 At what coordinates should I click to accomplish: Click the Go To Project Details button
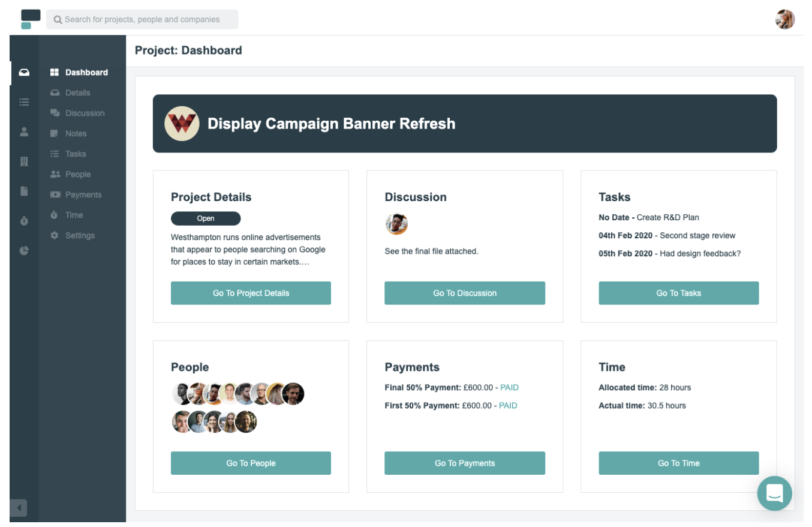(251, 293)
